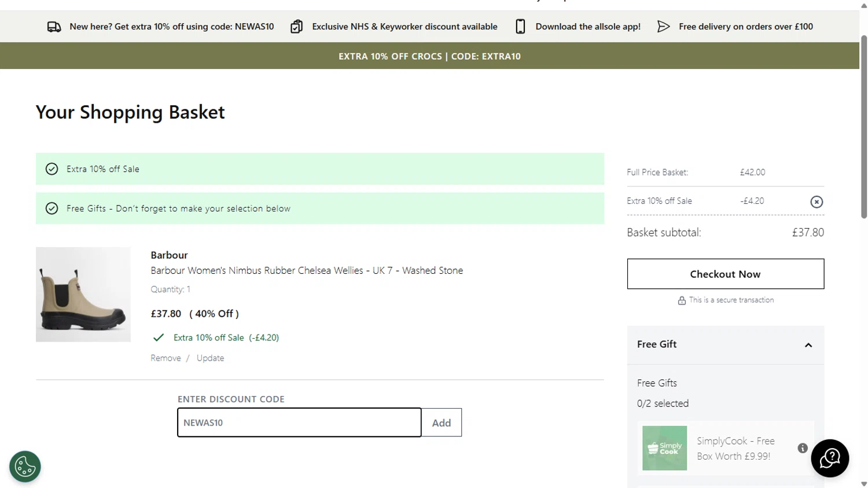Collapse the Free Gift panel chevron
The image size is (868, 488).
(808, 345)
